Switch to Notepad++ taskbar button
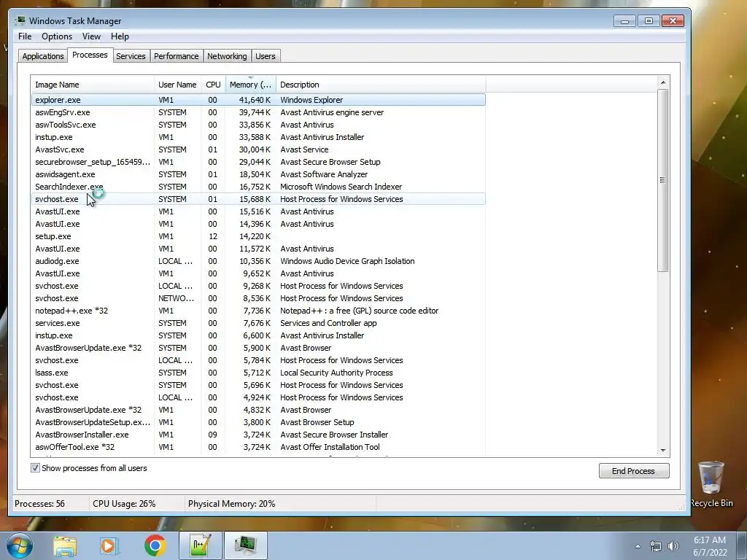 tap(200, 545)
